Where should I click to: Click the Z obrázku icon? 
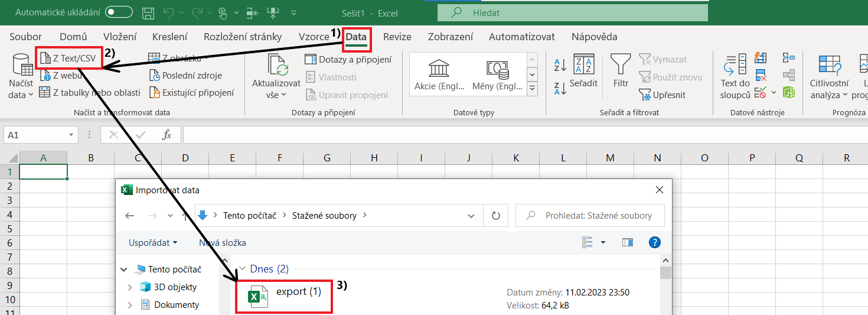(x=154, y=58)
